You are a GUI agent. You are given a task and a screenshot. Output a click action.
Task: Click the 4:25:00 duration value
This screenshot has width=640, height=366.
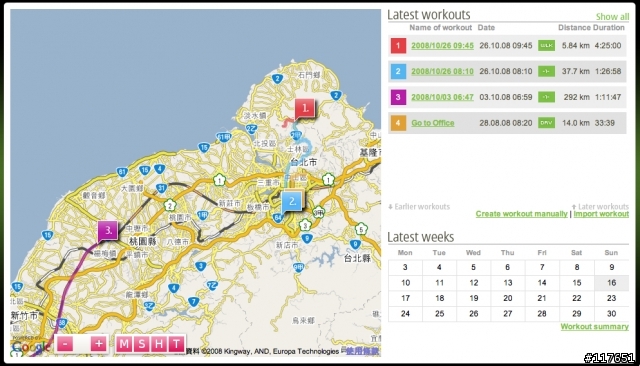pos(608,46)
